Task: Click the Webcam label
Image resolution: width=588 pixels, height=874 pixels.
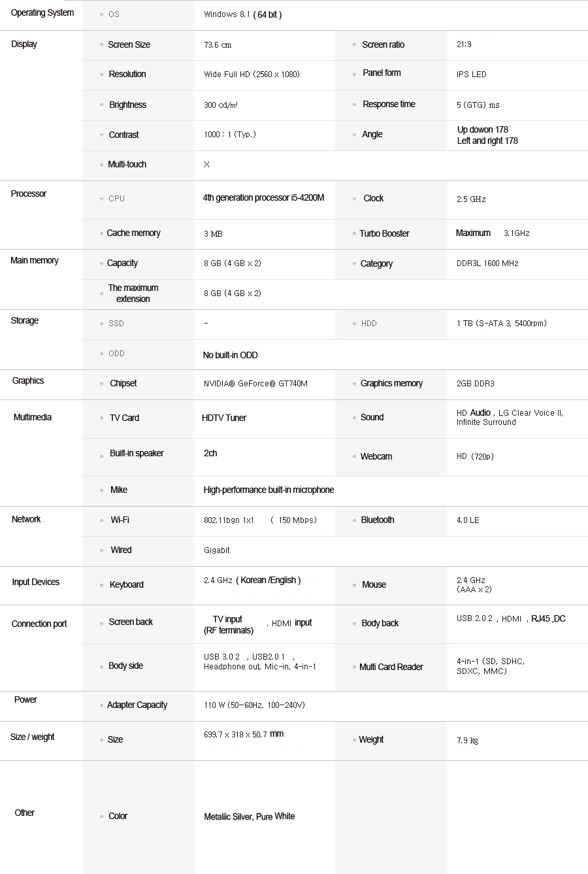Action: pos(376,457)
